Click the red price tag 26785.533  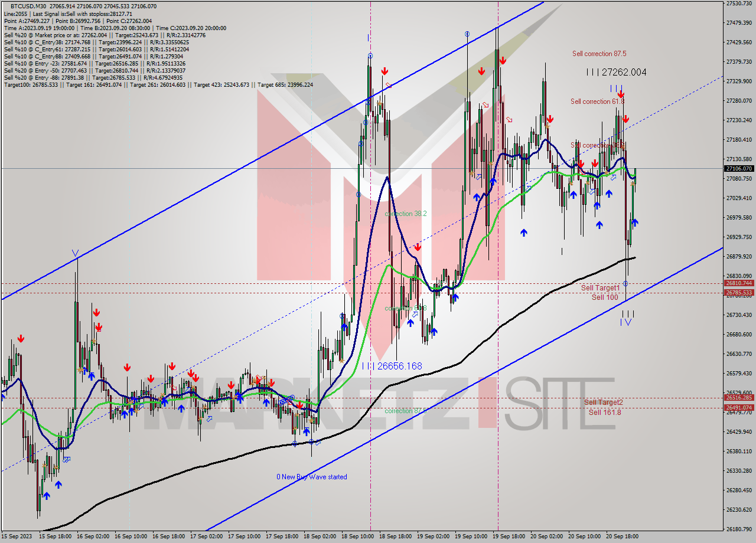point(738,293)
